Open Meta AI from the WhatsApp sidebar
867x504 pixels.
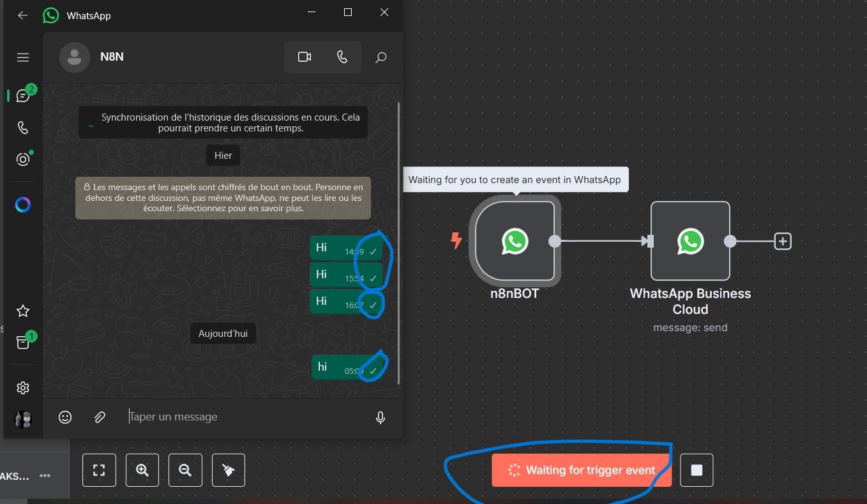coord(22,204)
